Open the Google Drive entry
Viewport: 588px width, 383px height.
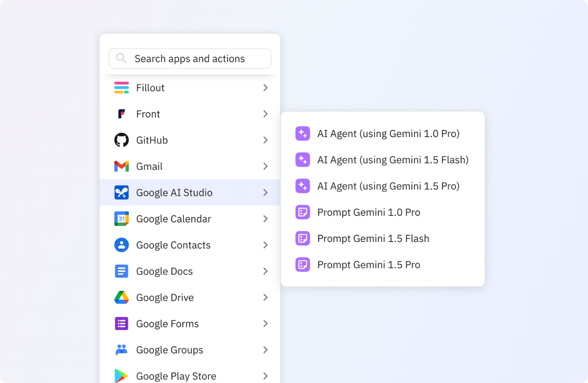tap(190, 297)
